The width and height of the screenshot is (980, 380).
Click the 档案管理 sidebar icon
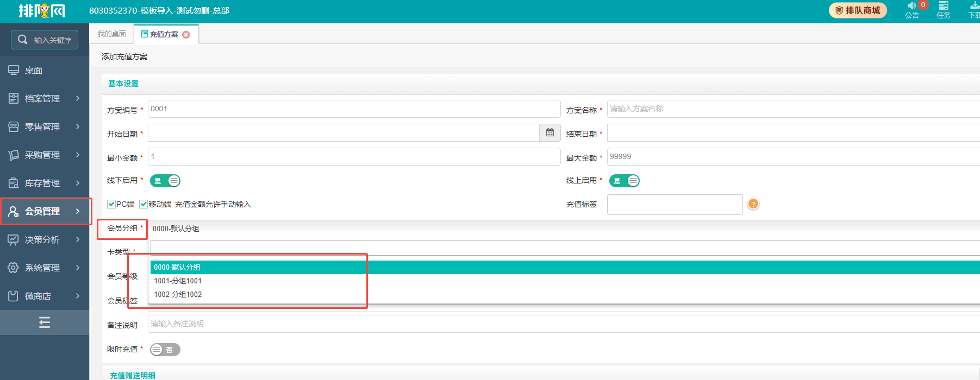(14, 98)
